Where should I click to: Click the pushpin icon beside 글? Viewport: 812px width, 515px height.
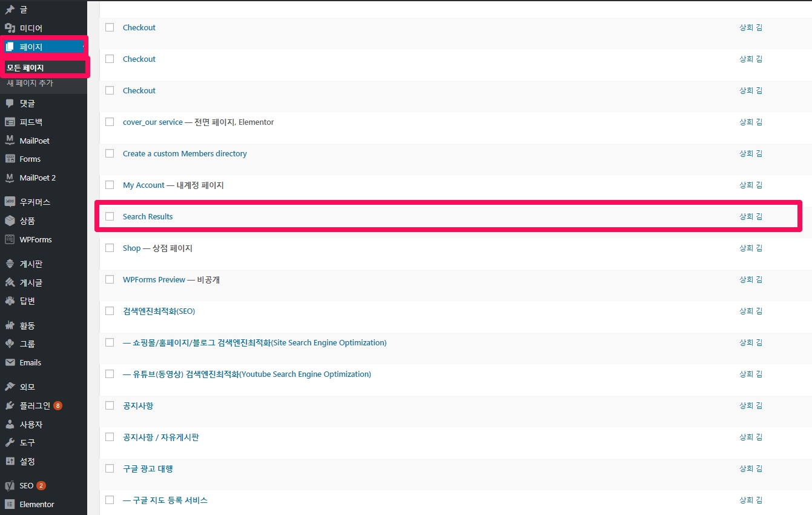[10, 10]
